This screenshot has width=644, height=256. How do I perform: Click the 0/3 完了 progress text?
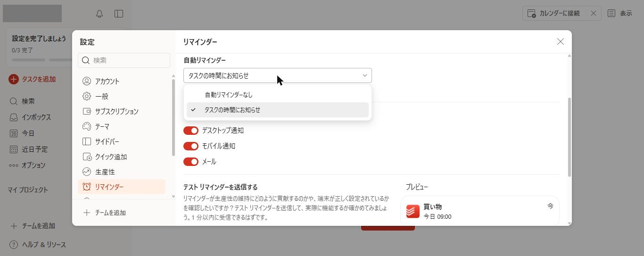coord(22,50)
